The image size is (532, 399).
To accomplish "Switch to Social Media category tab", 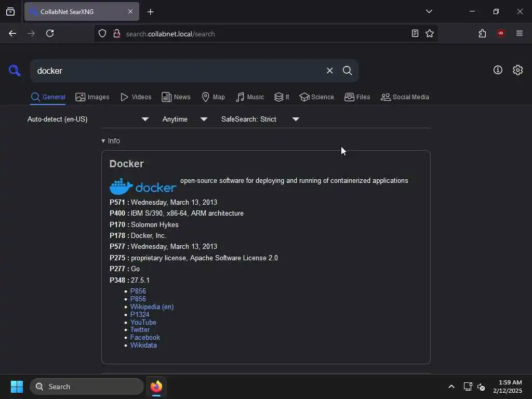I will [405, 97].
